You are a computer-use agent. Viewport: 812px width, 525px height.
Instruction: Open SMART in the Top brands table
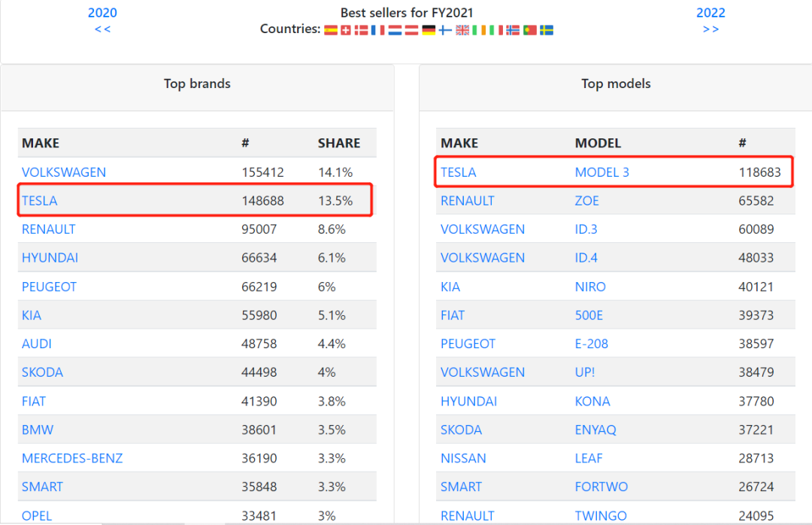click(42, 487)
